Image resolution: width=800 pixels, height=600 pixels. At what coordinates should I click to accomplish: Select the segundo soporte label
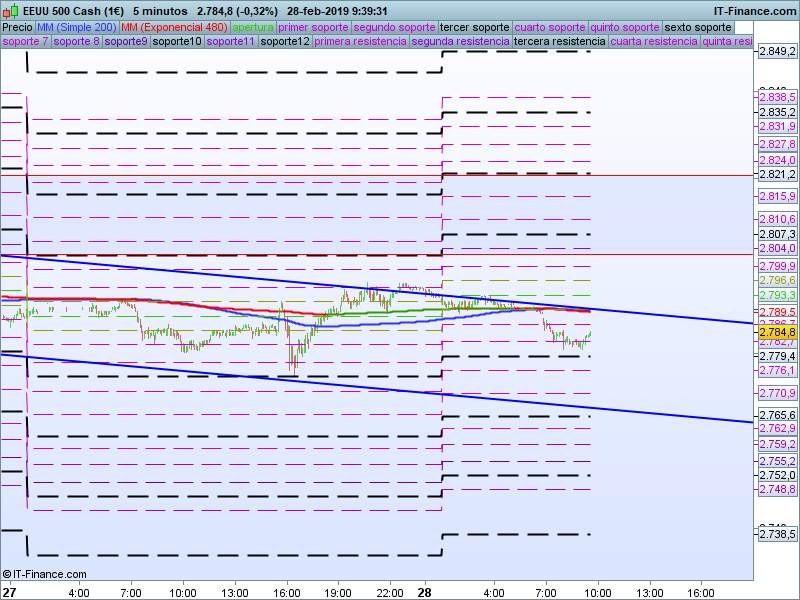[394, 27]
